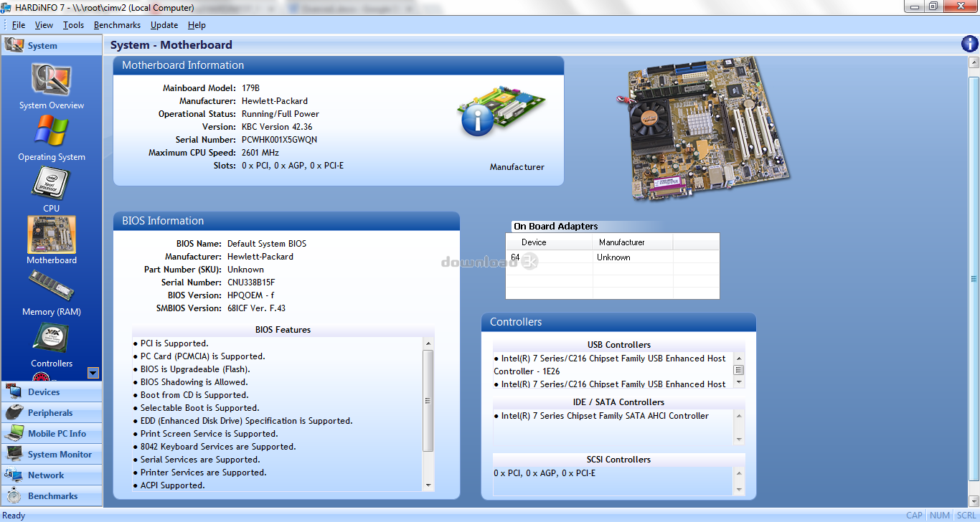
Task: Open the Tools menu
Action: pyautogui.click(x=73, y=24)
